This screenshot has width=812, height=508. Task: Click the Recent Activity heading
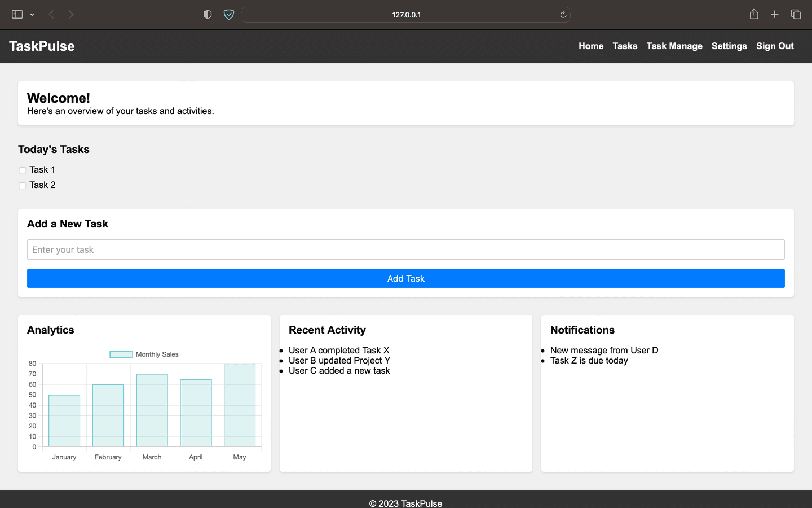click(x=327, y=330)
